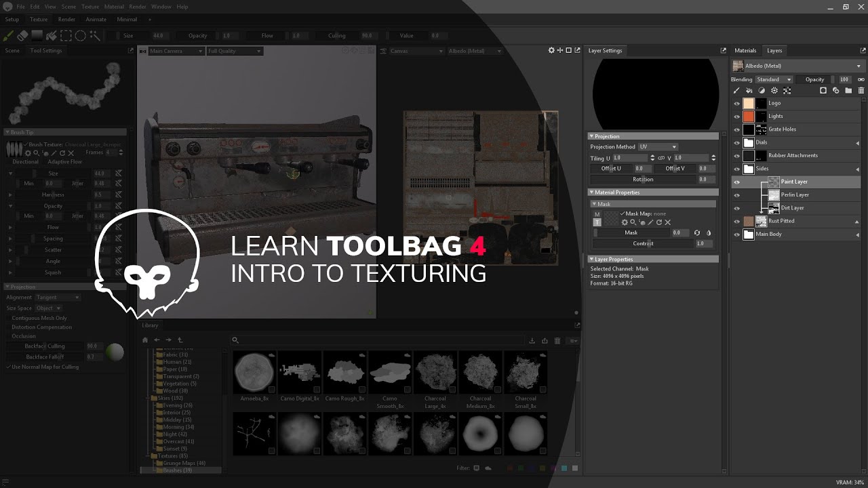The height and width of the screenshot is (488, 868).
Task: Select the Dirt Layer row
Action: click(x=797, y=208)
